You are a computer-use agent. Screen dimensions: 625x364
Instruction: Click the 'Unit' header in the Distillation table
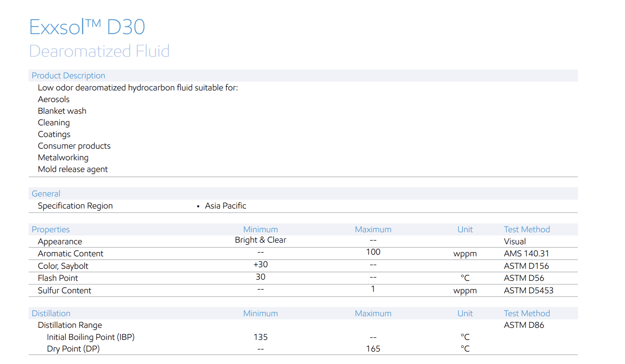(465, 313)
